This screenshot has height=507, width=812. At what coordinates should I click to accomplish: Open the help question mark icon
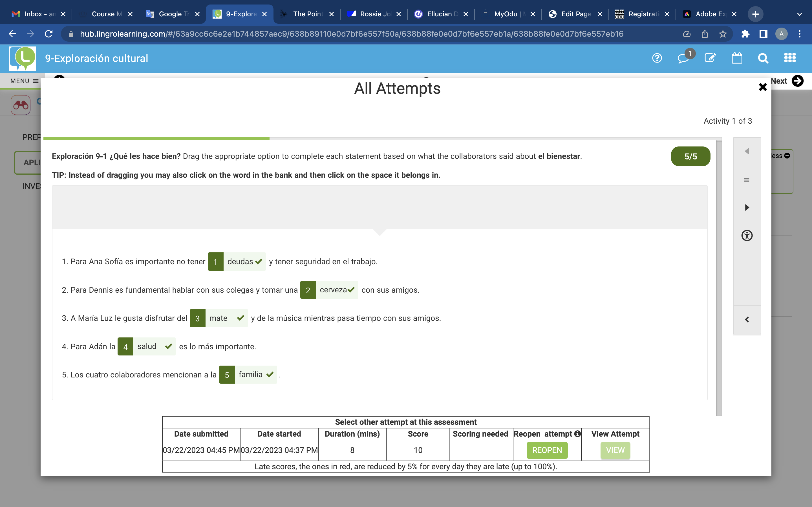pyautogui.click(x=657, y=58)
